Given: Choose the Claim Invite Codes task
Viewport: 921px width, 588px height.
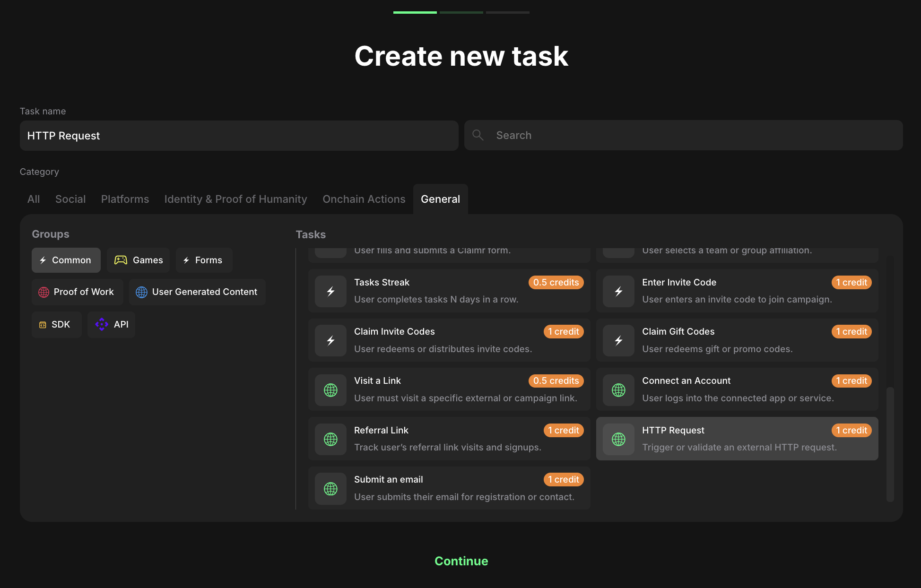Looking at the screenshot, I should [449, 340].
